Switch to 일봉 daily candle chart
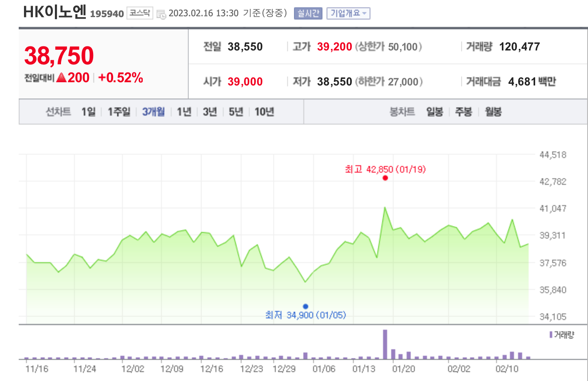Viewport: 588px width, 381px height. 434,112
